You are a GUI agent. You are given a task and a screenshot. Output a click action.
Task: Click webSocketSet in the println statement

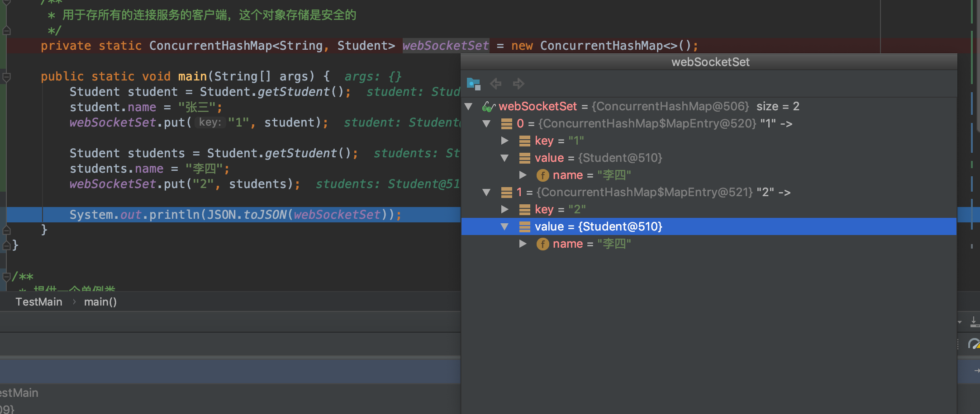pos(337,215)
